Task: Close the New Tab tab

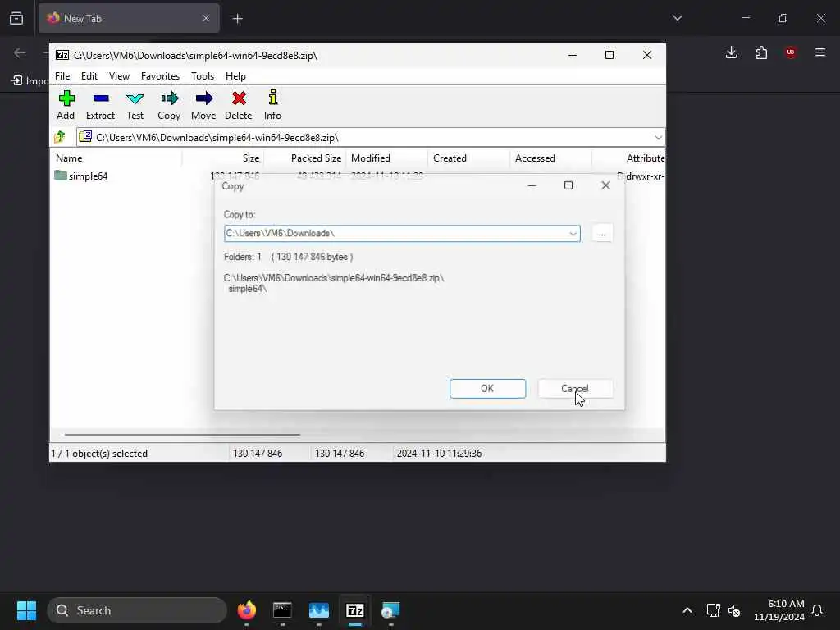Action: click(206, 18)
